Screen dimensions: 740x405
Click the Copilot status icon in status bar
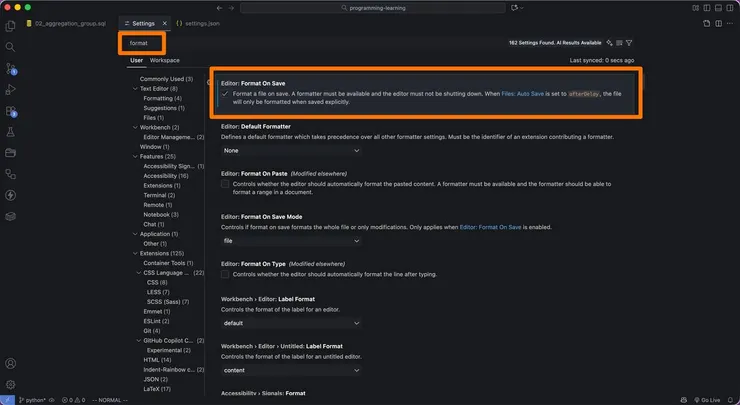coord(684,400)
